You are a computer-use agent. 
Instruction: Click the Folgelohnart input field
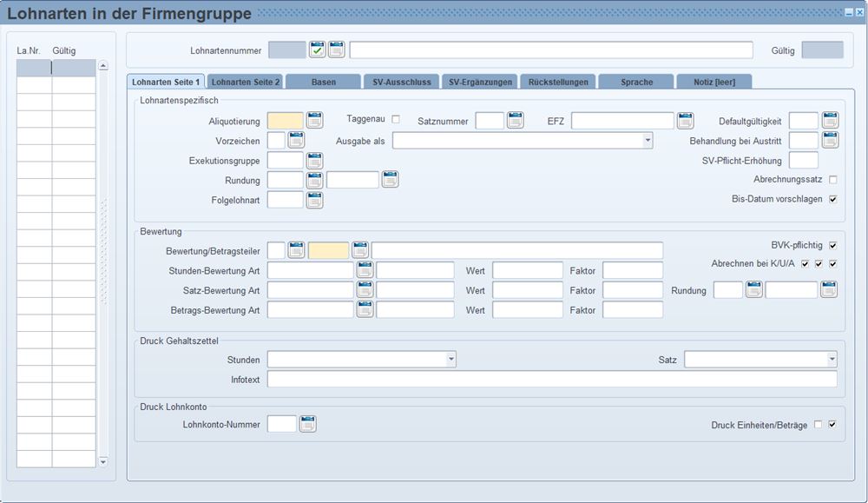(x=285, y=200)
